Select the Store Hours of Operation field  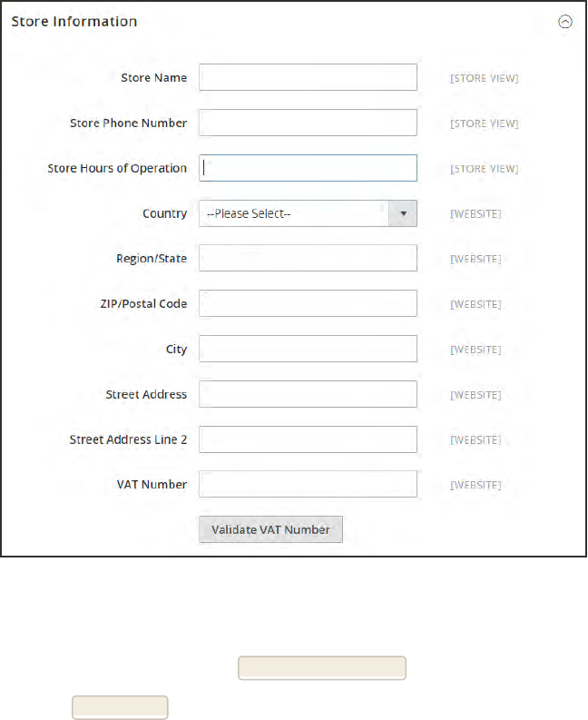pyautogui.click(x=308, y=168)
